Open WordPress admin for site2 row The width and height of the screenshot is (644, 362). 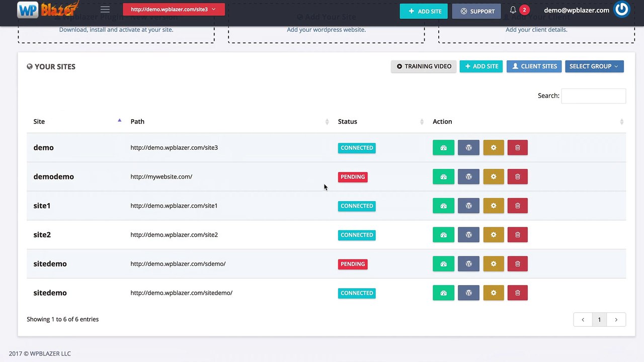(x=468, y=235)
